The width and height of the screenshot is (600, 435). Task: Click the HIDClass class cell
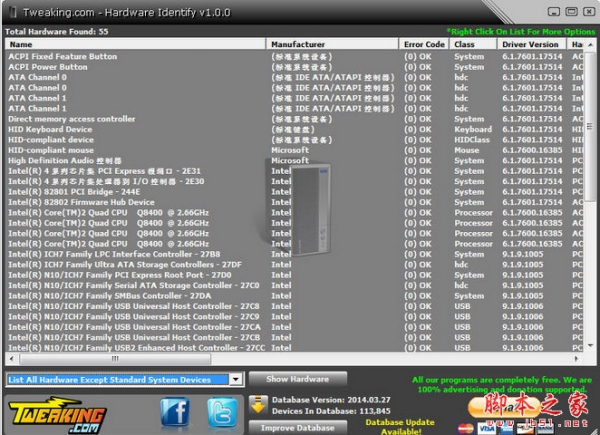tap(472, 140)
